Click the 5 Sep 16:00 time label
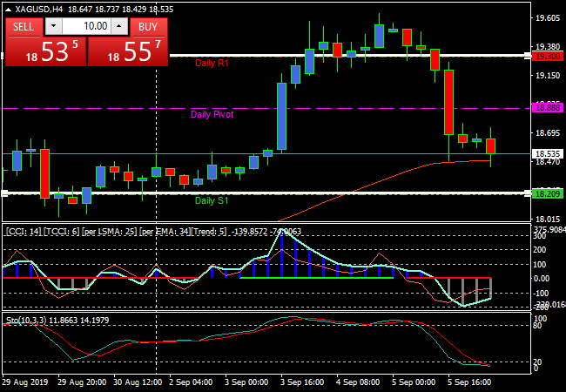The width and height of the screenshot is (566, 392). coord(468,382)
